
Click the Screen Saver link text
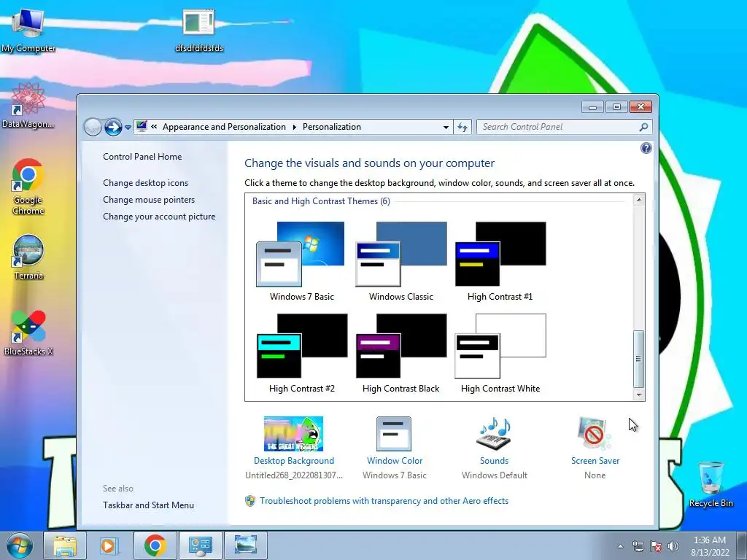coord(595,461)
